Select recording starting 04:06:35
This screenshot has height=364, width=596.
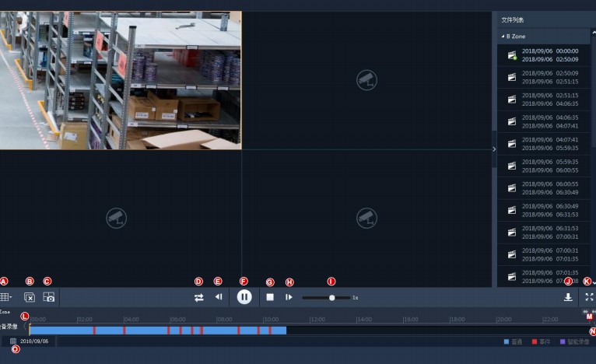coord(545,121)
